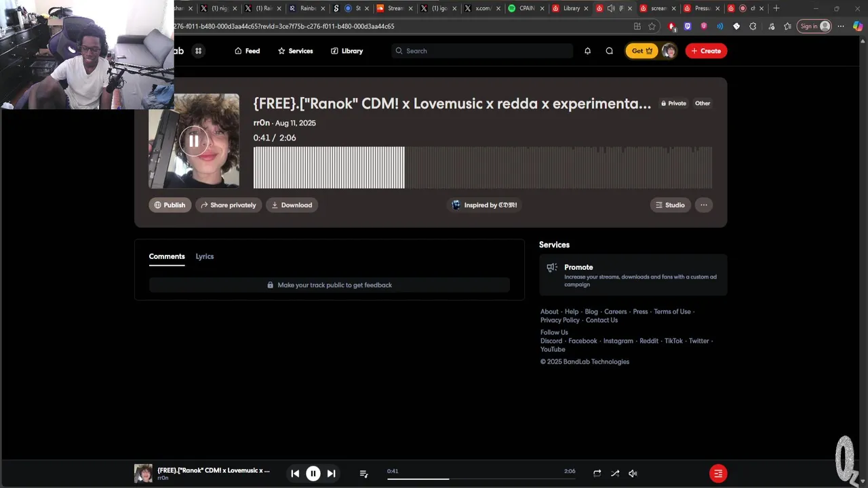Click Share privately

(228, 205)
